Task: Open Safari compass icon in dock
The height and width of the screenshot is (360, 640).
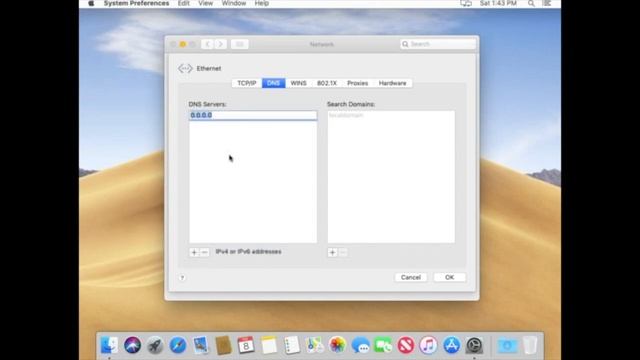Action: click(x=178, y=345)
